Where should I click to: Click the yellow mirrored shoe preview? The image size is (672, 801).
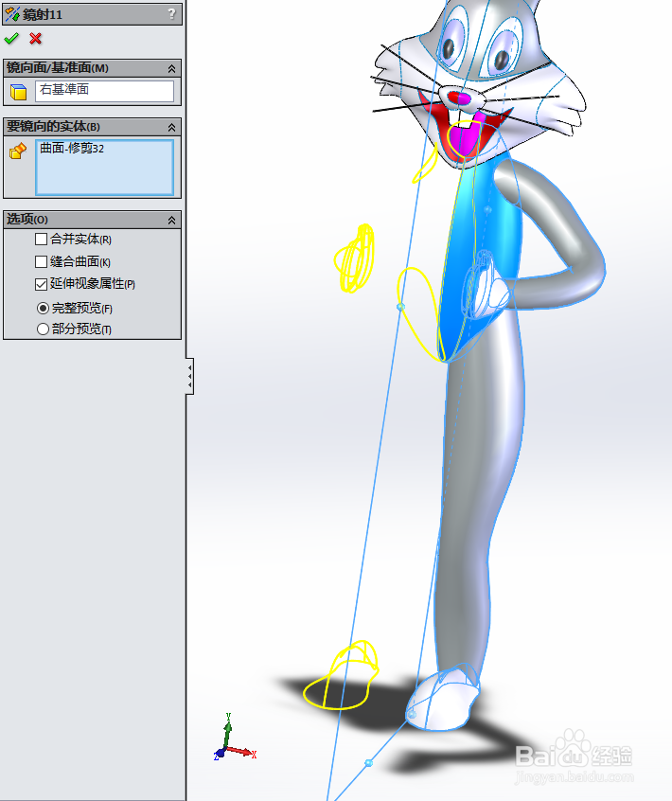[x=341, y=676]
